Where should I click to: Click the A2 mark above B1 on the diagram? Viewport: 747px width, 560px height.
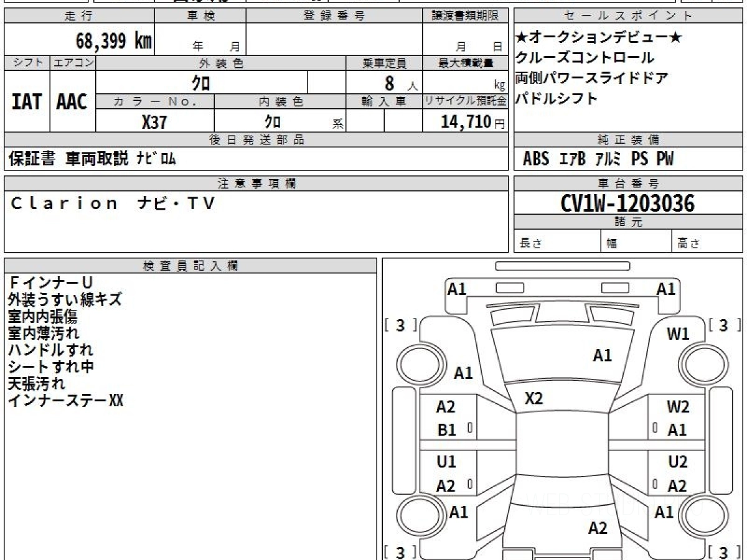tap(446, 407)
